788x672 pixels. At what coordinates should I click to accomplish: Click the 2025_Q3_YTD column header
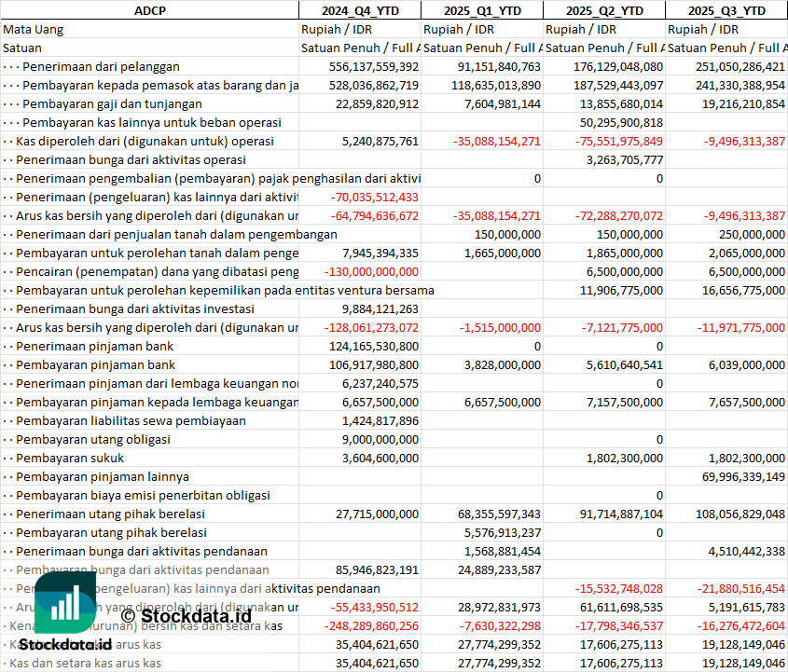coord(726,10)
